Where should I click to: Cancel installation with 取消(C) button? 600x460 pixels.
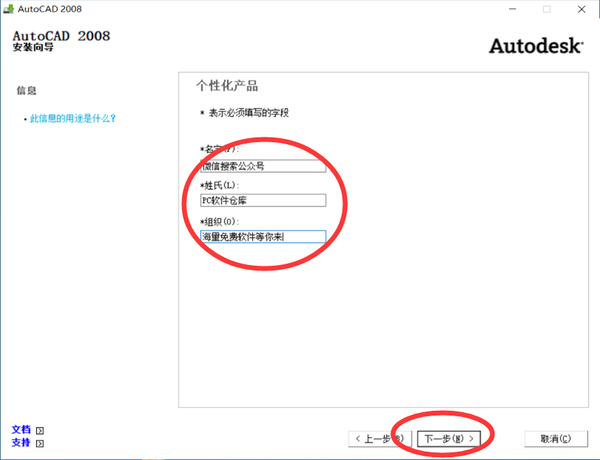556,439
